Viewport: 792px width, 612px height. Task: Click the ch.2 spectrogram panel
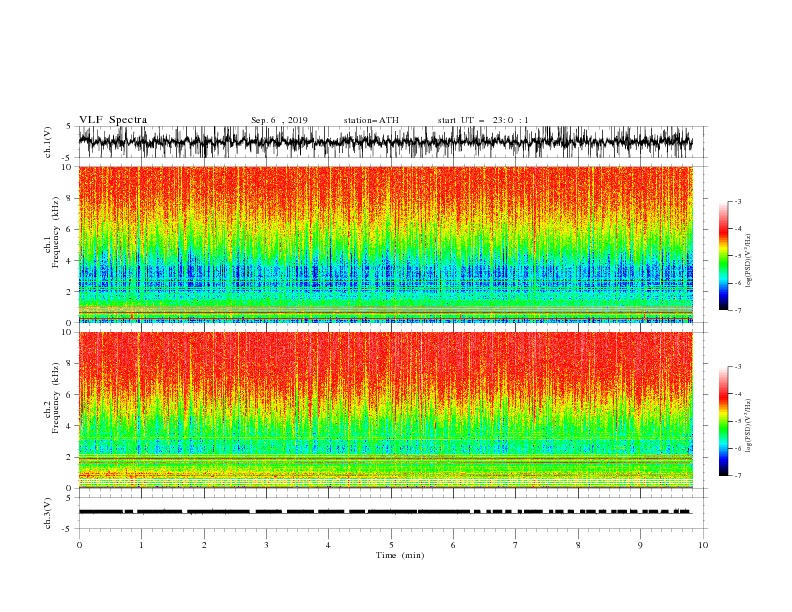(386, 410)
